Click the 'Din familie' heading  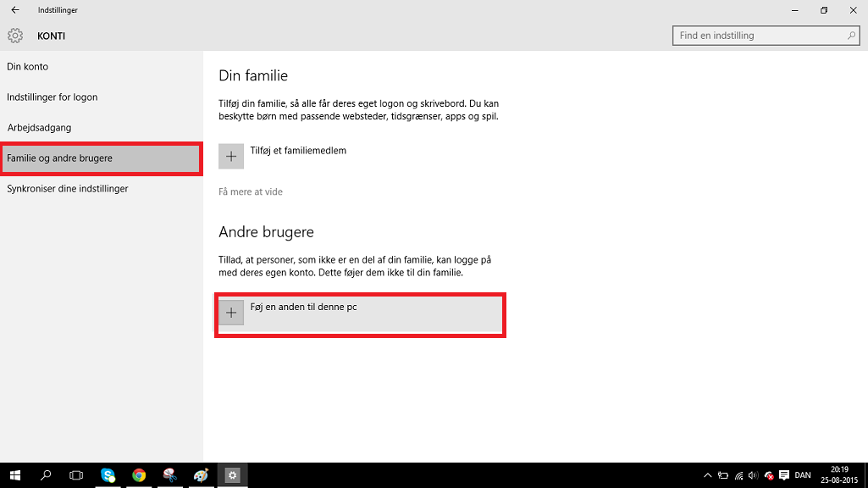click(x=253, y=75)
